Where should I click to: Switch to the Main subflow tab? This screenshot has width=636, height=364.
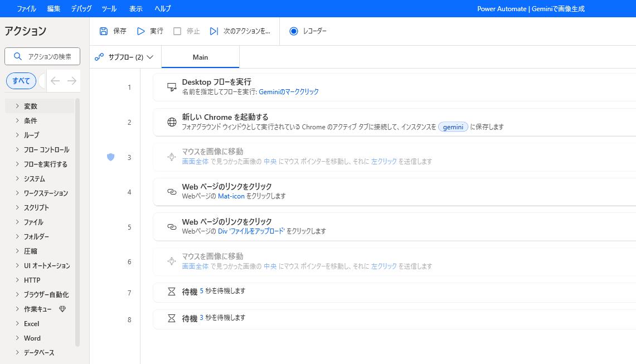(200, 57)
